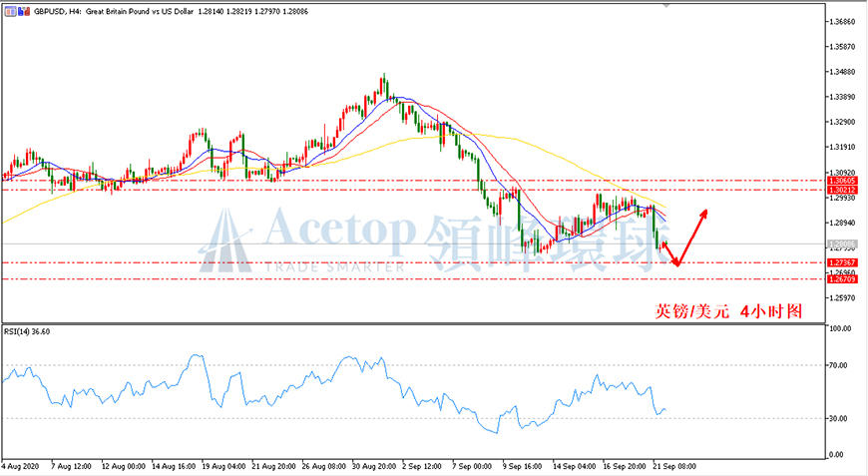
Task: Click the '14 Aug 16:00' time axis label
Action: [x=174, y=466]
